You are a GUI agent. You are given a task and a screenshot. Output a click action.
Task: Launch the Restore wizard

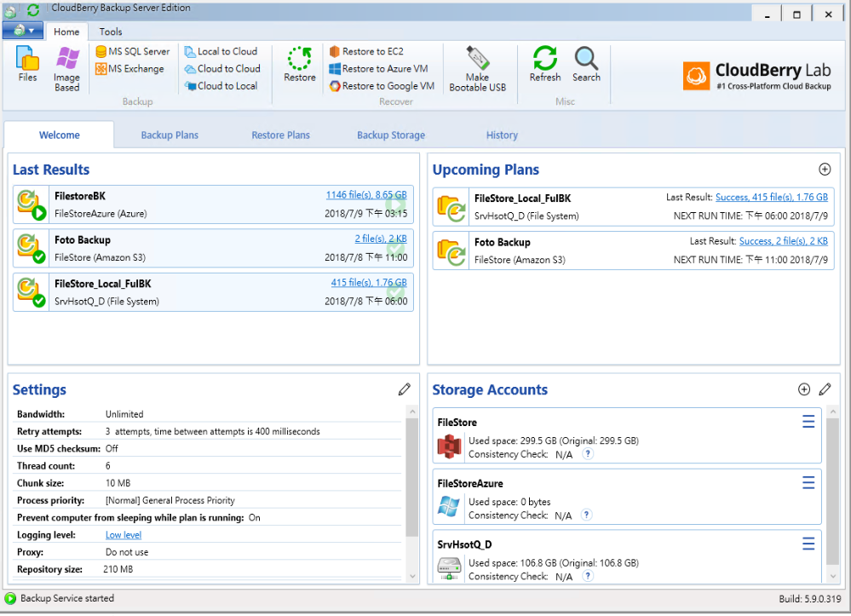(x=300, y=64)
